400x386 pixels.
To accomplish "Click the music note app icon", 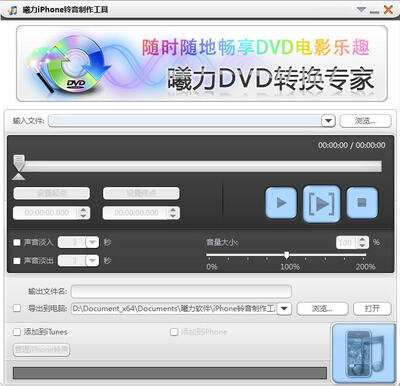I will (12, 10).
